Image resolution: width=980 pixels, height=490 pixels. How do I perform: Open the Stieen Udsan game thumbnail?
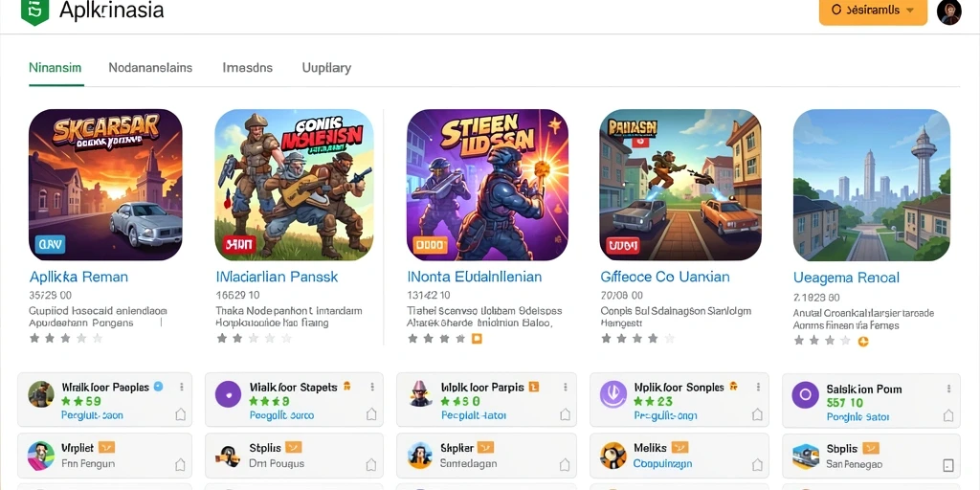(x=487, y=185)
